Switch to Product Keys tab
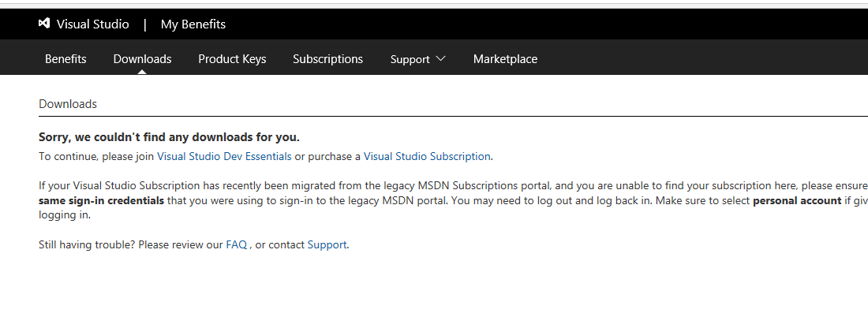 [232, 59]
